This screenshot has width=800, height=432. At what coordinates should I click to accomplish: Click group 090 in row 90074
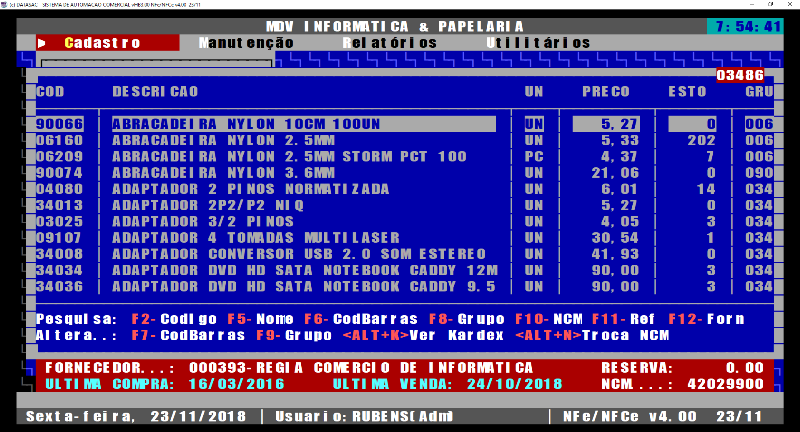point(759,173)
